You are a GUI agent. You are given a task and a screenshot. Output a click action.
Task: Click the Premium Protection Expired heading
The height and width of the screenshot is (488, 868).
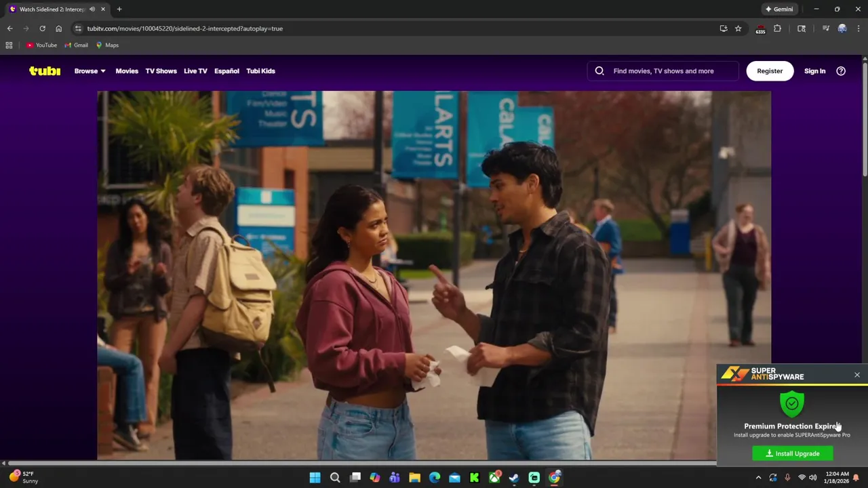[x=791, y=426]
